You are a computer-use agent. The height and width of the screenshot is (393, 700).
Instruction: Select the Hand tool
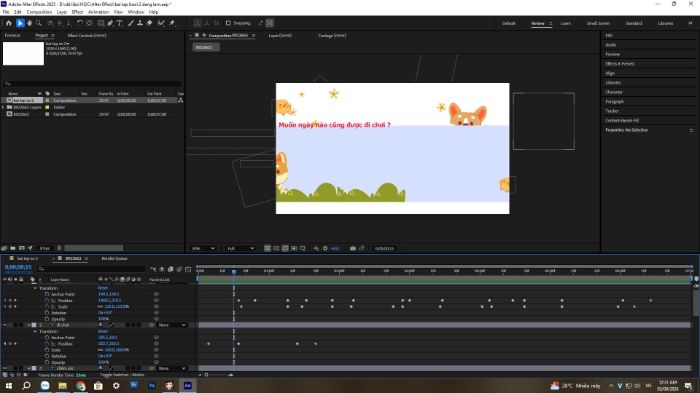tap(29, 23)
